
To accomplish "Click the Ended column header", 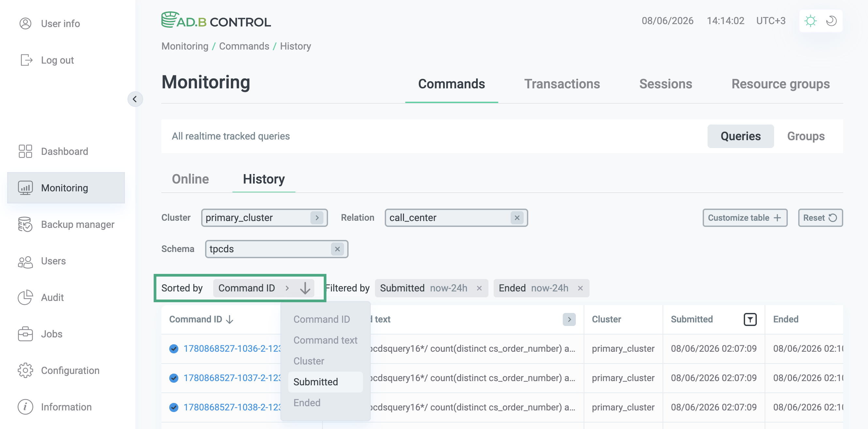I will pos(786,319).
